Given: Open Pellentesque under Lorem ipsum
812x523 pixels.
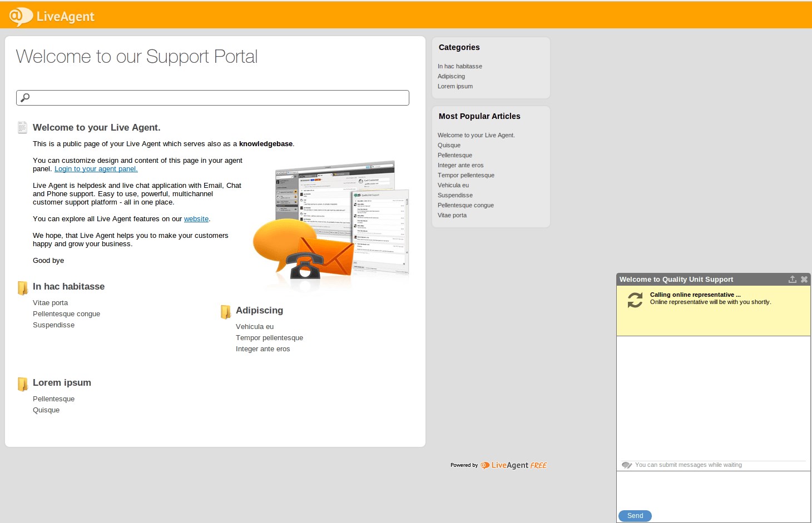Looking at the screenshot, I should click(x=54, y=399).
